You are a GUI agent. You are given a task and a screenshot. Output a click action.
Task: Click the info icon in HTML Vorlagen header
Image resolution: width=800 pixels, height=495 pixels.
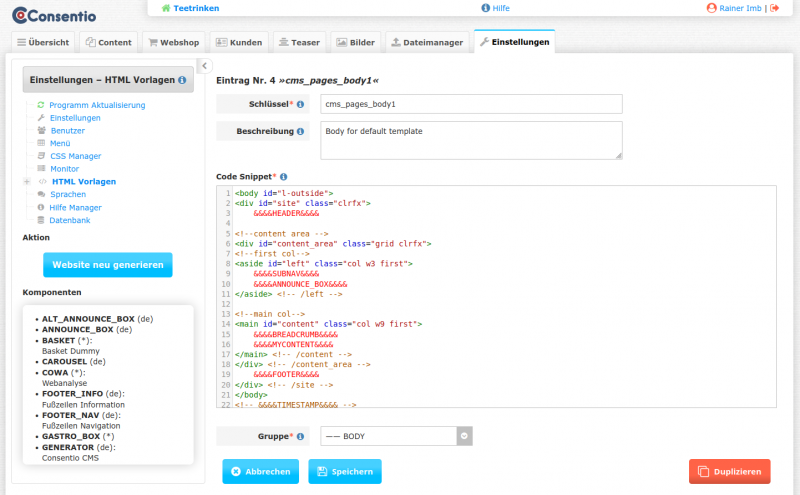pos(182,80)
